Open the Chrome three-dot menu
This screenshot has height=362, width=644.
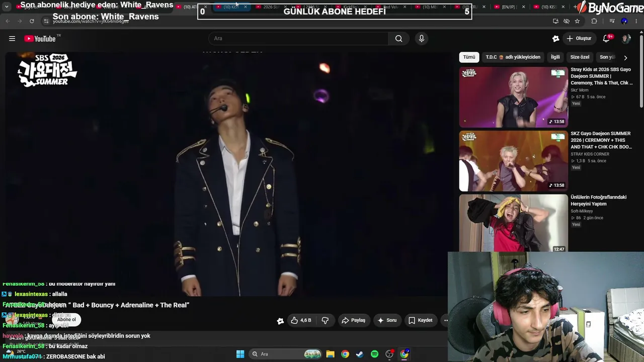[636, 21]
